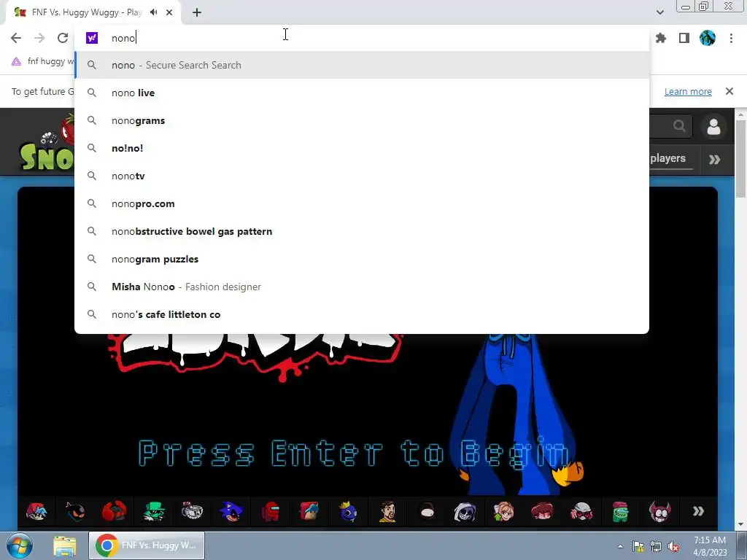Choose the 'nonotv' suggestion
The image size is (747, 560).
point(362,176)
